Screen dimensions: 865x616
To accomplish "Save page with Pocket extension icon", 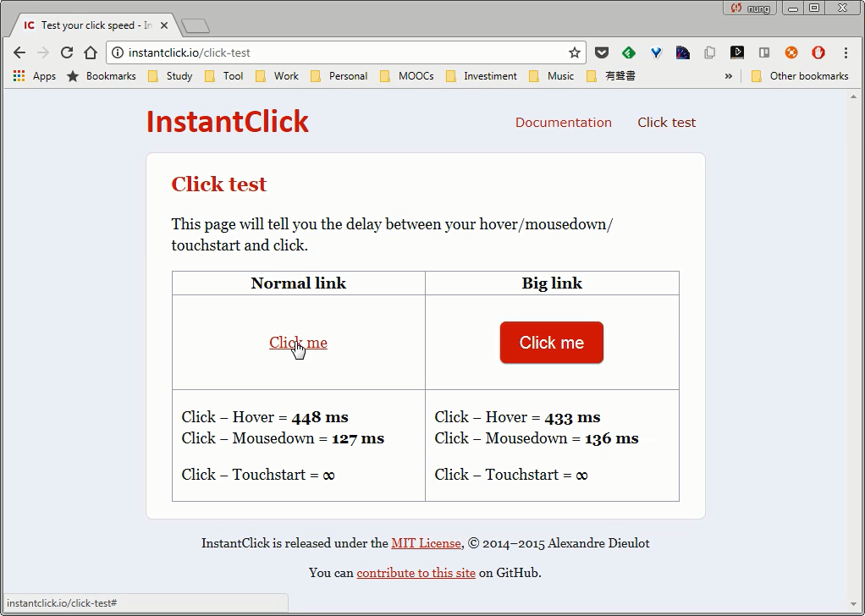I will 601,53.
